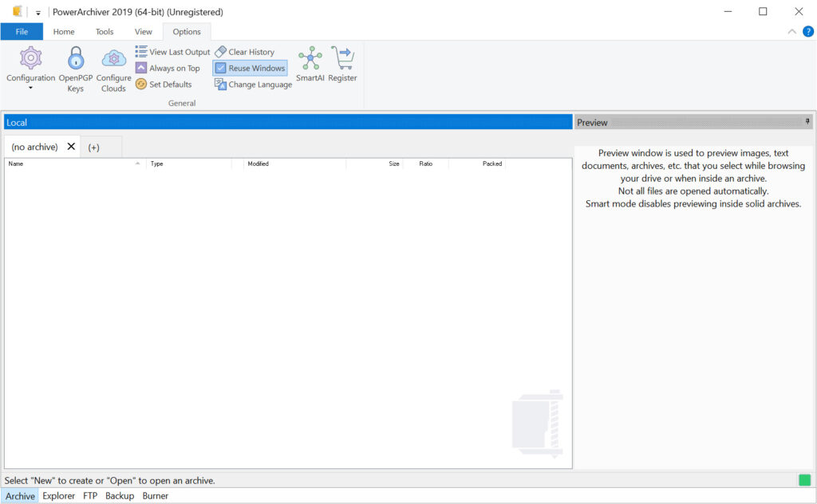
Task: Click Set Defaults
Action: coord(164,85)
